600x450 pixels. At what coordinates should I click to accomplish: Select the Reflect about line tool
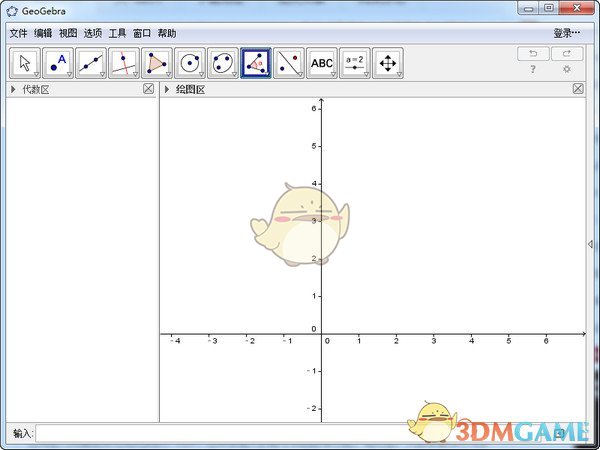pyautogui.click(x=289, y=63)
